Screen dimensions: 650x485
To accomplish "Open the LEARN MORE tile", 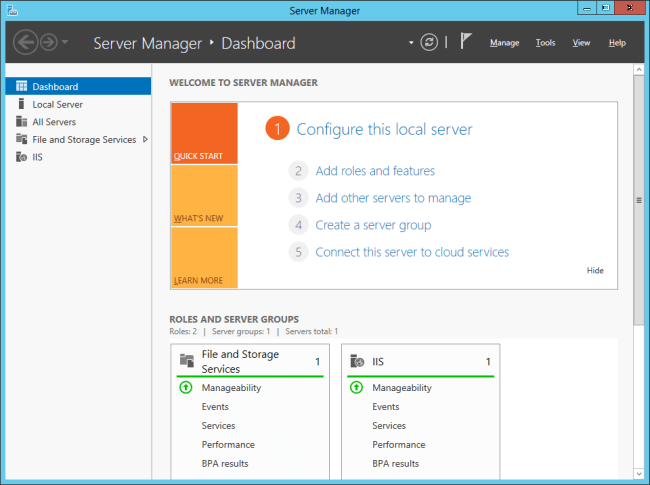I will (x=204, y=257).
